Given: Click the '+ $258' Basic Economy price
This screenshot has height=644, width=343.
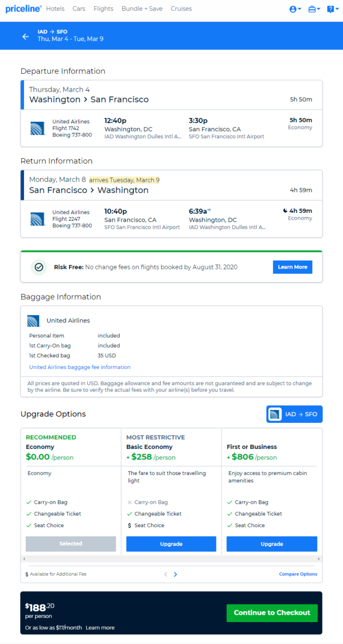Looking at the screenshot, I should (139, 457).
